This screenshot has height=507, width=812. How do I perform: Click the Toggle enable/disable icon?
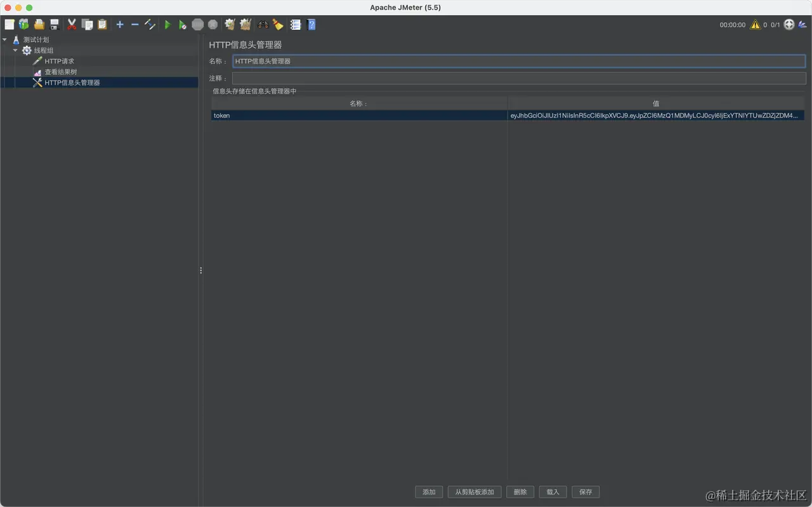click(150, 25)
